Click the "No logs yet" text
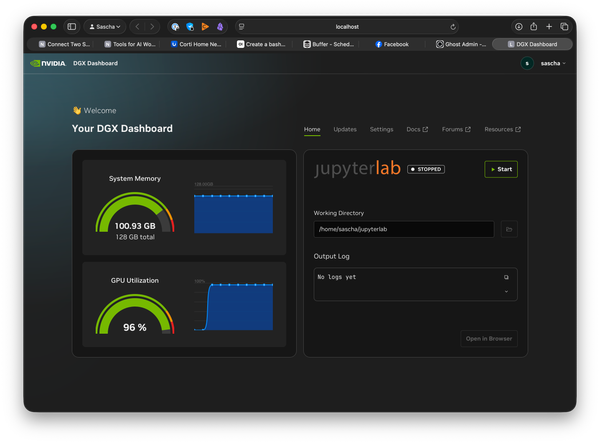This screenshot has height=443, width=600. [x=337, y=277]
